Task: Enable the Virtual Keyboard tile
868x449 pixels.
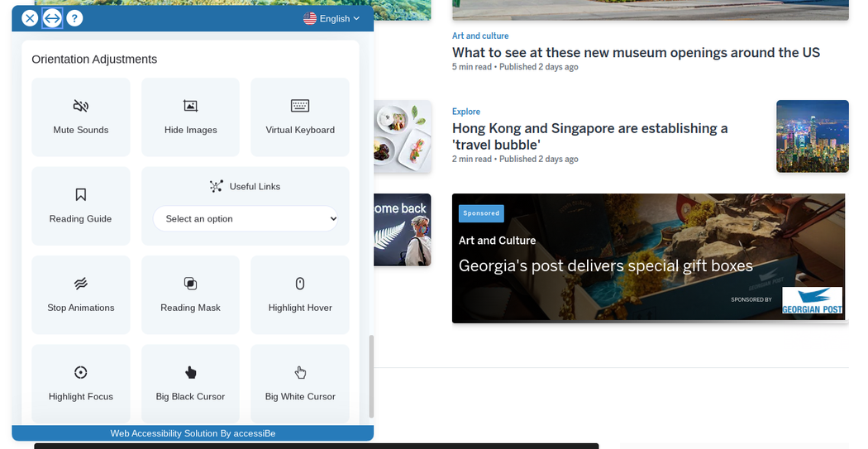Action: (x=300, y=117)
